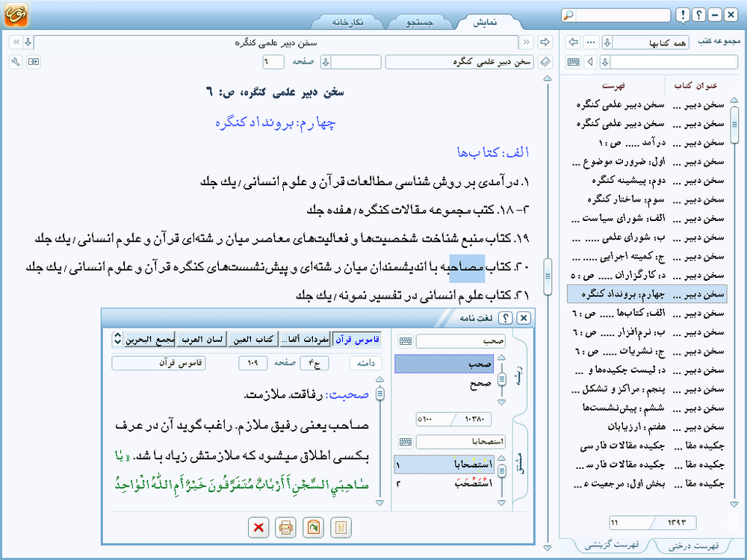This screenshot has height=560, width=747.
Task: Click the dictionary tabs up/down spinner
Action: pos(117,339)
